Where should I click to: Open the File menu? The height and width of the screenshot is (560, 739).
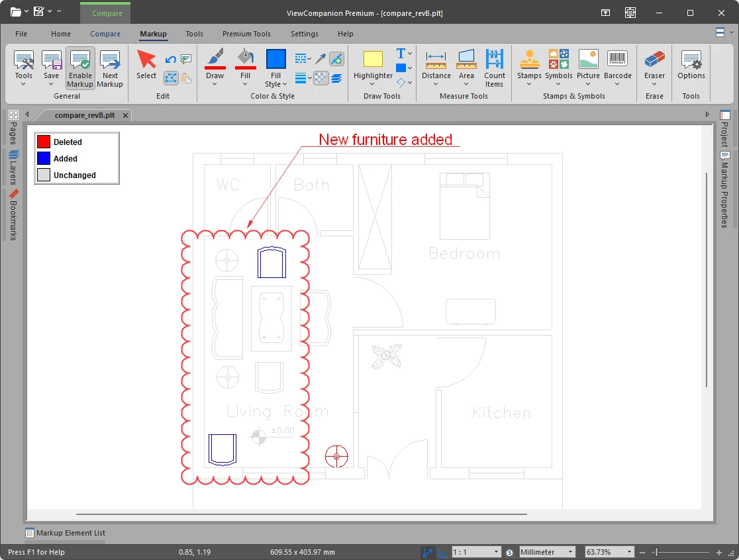[21, 34]
